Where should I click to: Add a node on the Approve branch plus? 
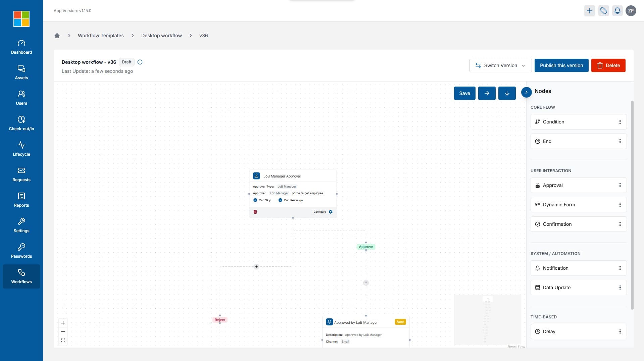tap(366, 283)
